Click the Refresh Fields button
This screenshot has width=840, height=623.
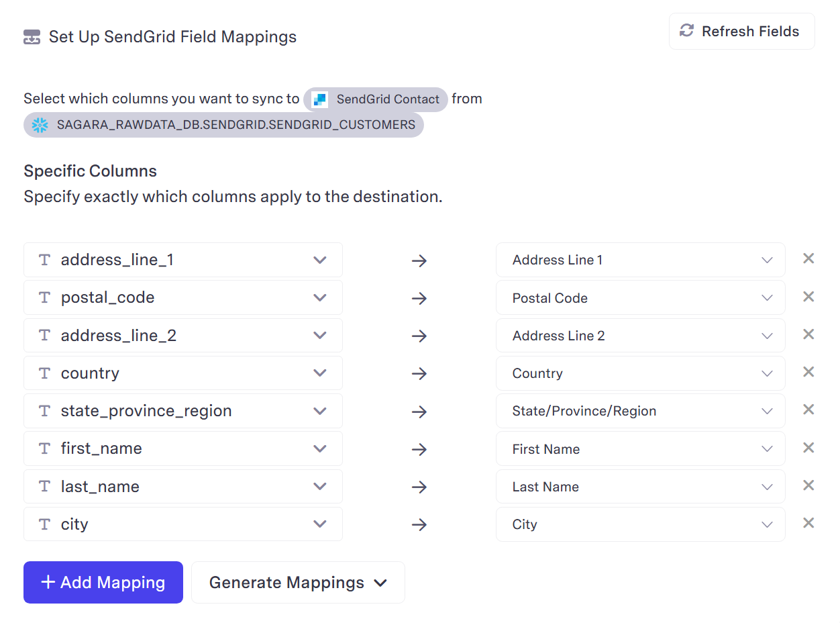tap(742, 32)
